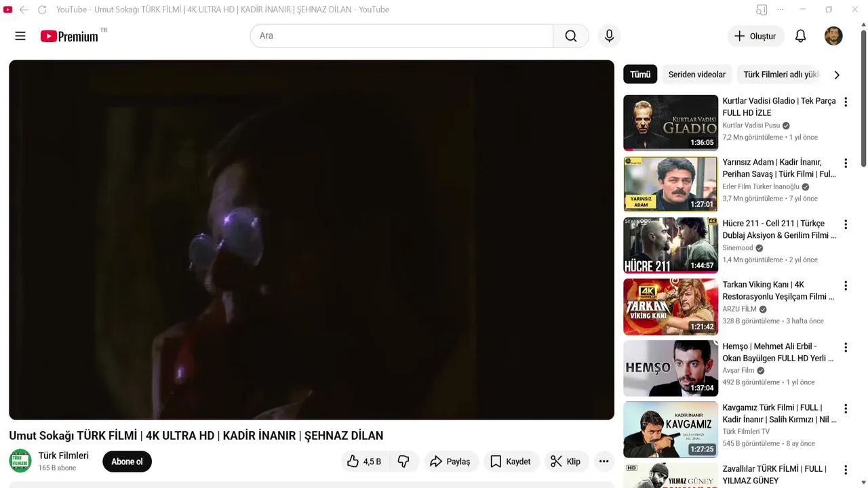Click the video player to pause

tap(311, 240)
